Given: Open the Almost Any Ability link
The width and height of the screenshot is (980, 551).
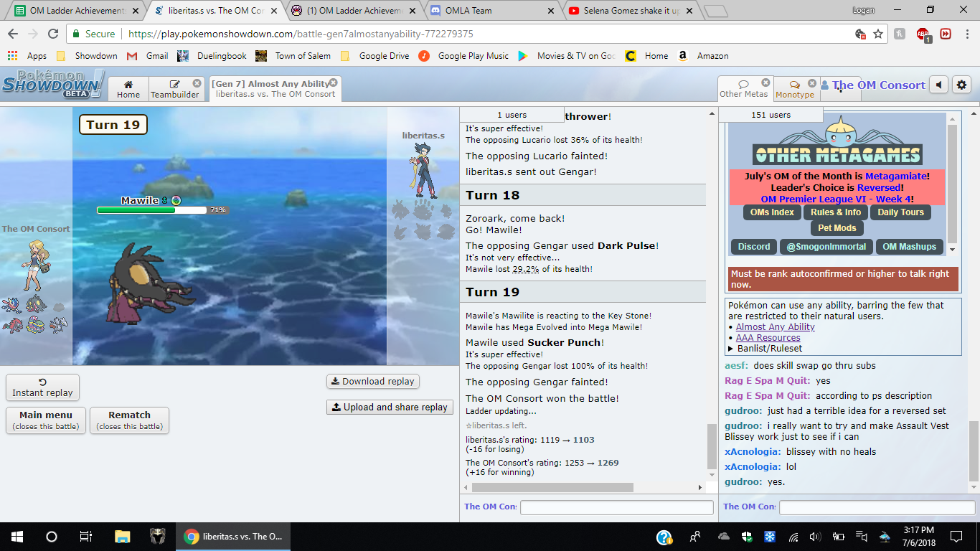Looking at the screenshot, I should 775,327.
